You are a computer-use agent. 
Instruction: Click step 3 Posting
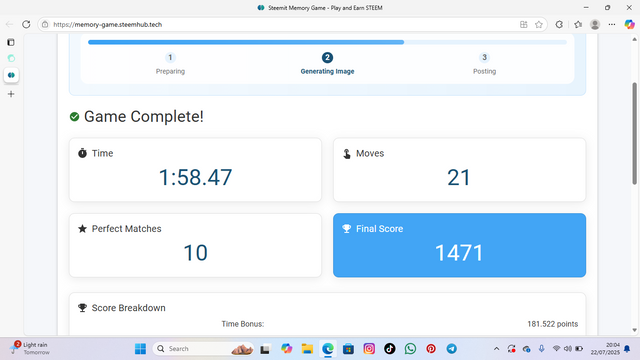(484, 64)
